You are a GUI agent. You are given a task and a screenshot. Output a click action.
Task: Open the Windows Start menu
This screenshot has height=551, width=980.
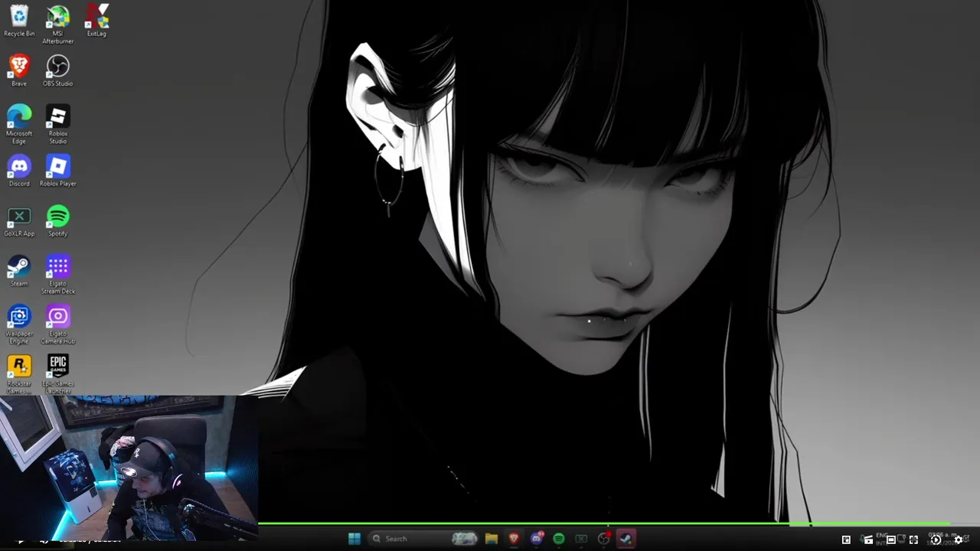(354, 539)
